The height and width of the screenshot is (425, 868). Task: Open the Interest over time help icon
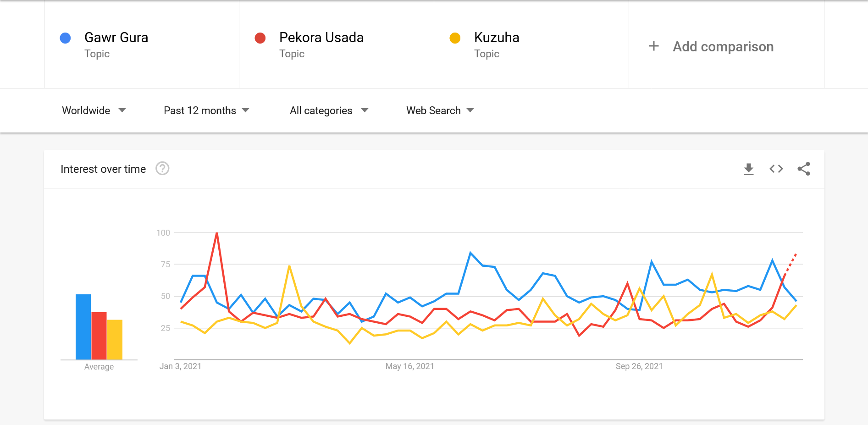(162, 169)
